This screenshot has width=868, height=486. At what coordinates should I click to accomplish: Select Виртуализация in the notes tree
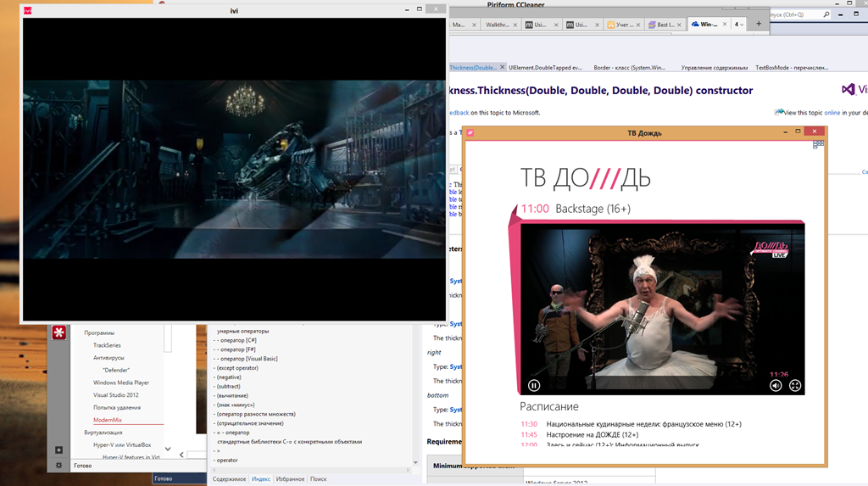pos(103,433)
